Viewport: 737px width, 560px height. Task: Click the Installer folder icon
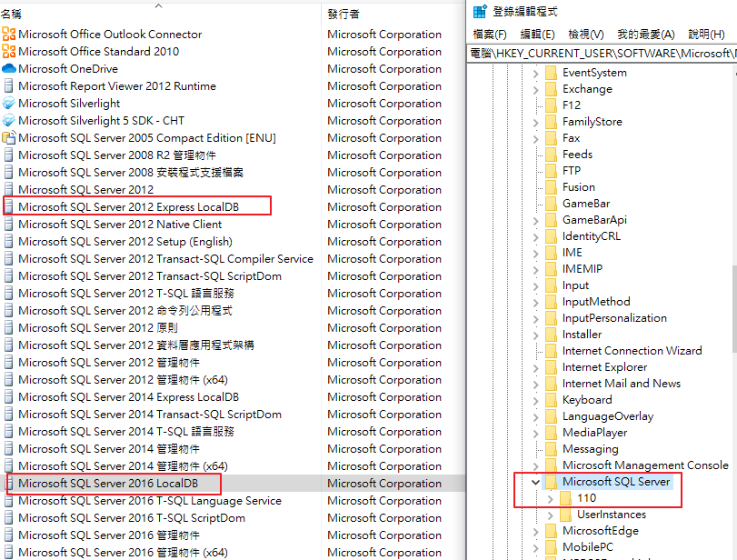(x=551, y=335)
